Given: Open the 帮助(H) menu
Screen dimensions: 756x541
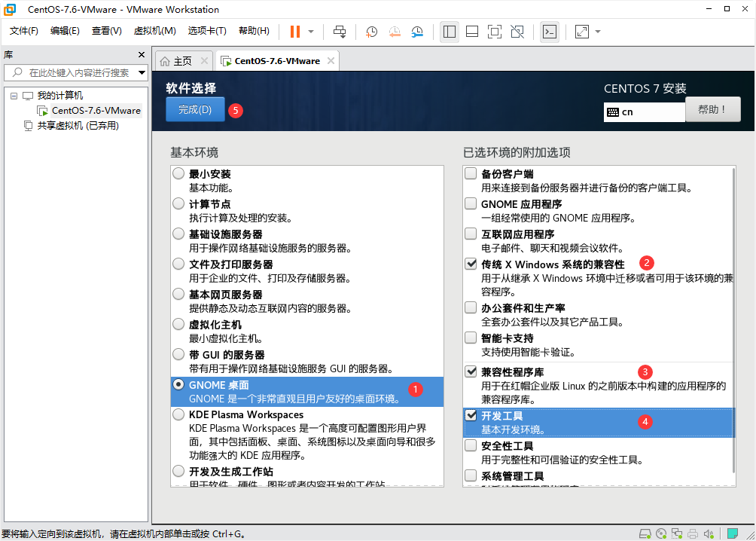Looking at the screenshot, I should 254,31.
